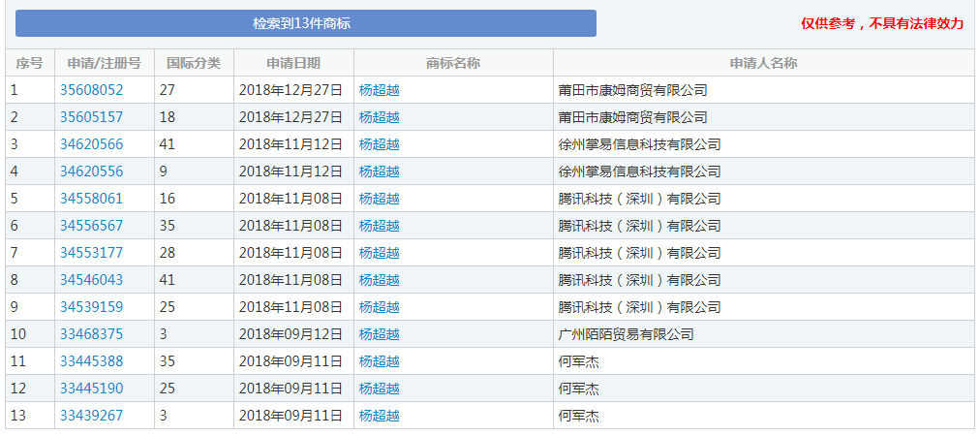The height and width of the screenshot is (436, 980).
Task: Open application number 33439267 link
Action: (92, 416)
